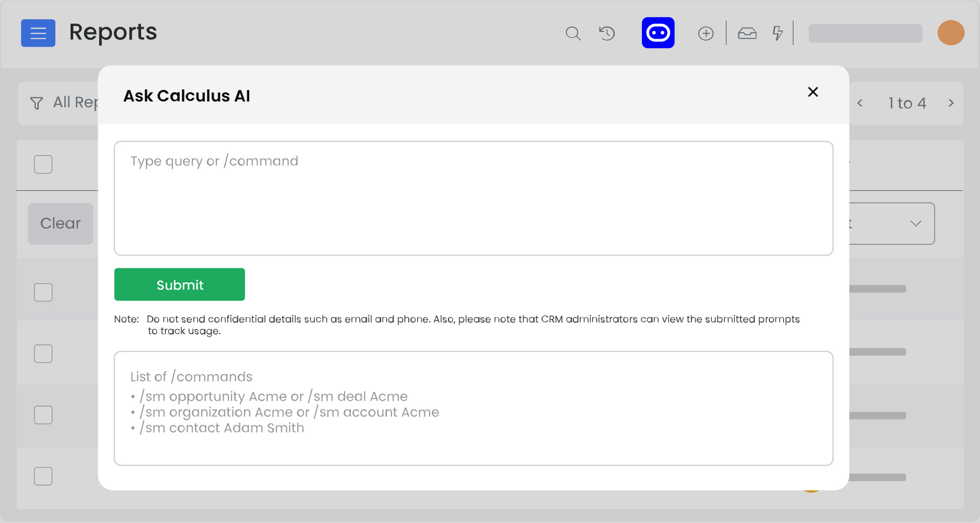Image resolution: width=980 pixels, height=523 pixels.
Task: Open the hamburger menu beside Reports
Action: point(38,33)
